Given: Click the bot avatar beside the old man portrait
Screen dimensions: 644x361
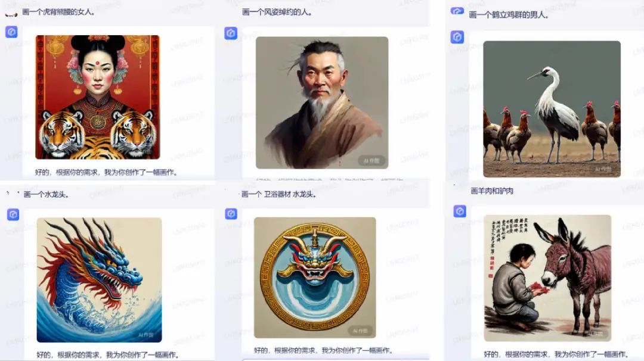Looking at the screenshot, I should pyautogui.click(x=231, y=33).
